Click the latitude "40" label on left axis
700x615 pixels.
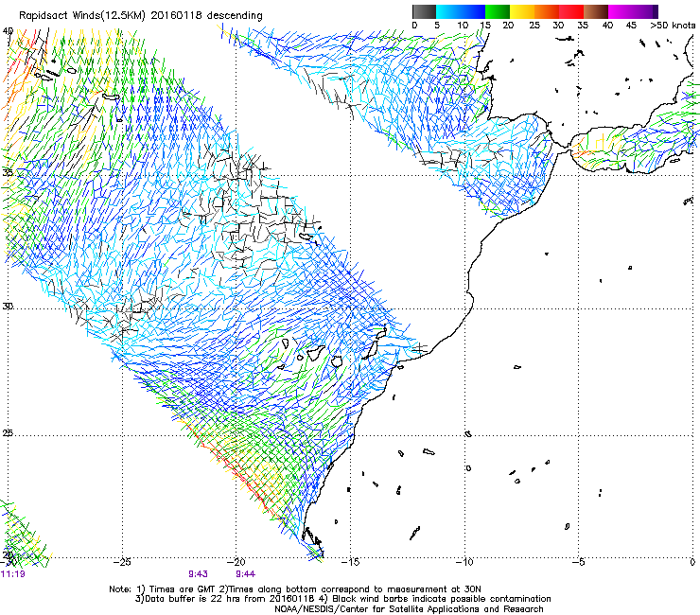tap(8, 31)
